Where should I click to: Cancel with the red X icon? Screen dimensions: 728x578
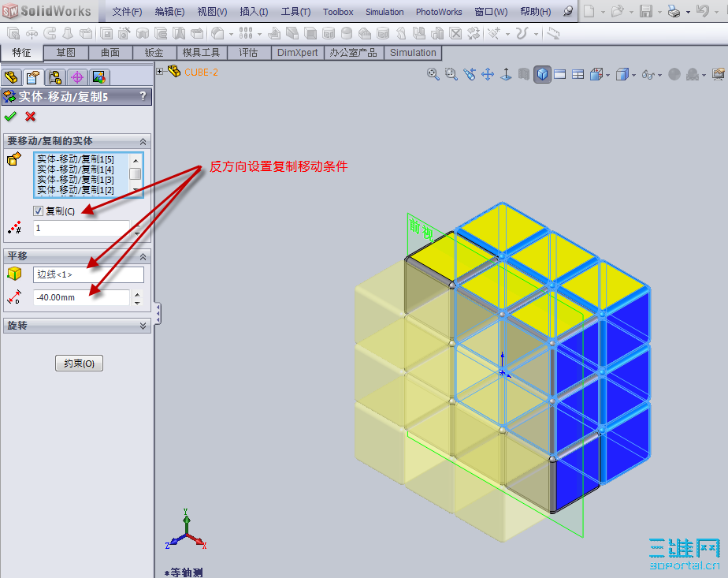click(x=31, y=117)
